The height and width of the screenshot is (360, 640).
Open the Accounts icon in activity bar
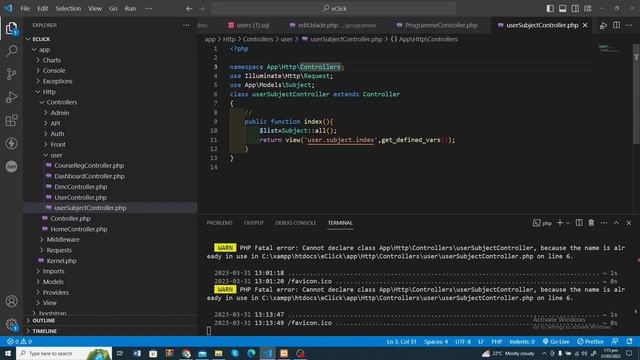coord(11,301)
